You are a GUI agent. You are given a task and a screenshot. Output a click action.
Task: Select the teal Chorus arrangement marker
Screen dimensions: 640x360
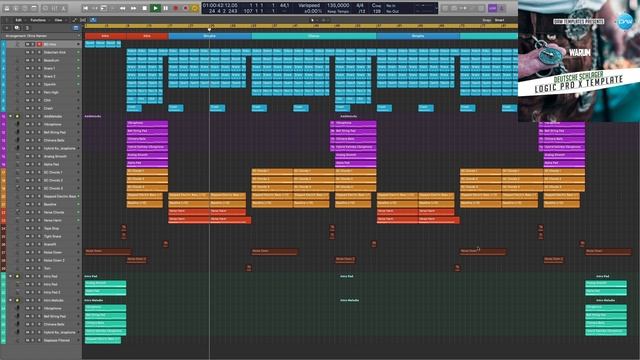(x=314, y=36)
